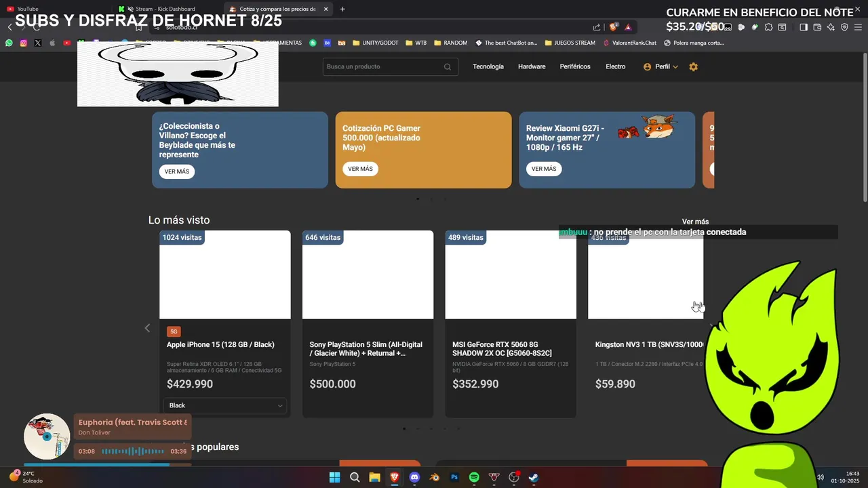Open the Brave Wallet icon
Screen dimensions: 868x488
coord(817,27)
